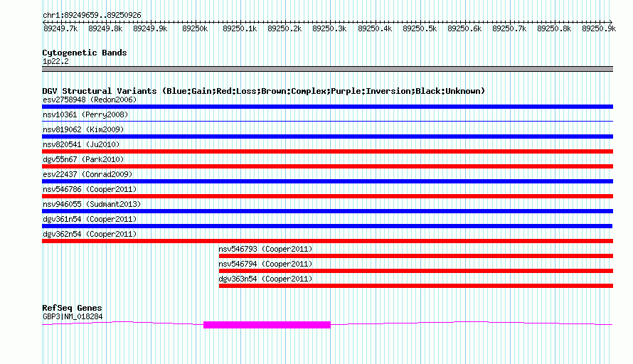Screen dimensions: 633x364
Task: Click the 89250.2k ruler tick label
Action: pyautogui.click(x=284, y=28)
